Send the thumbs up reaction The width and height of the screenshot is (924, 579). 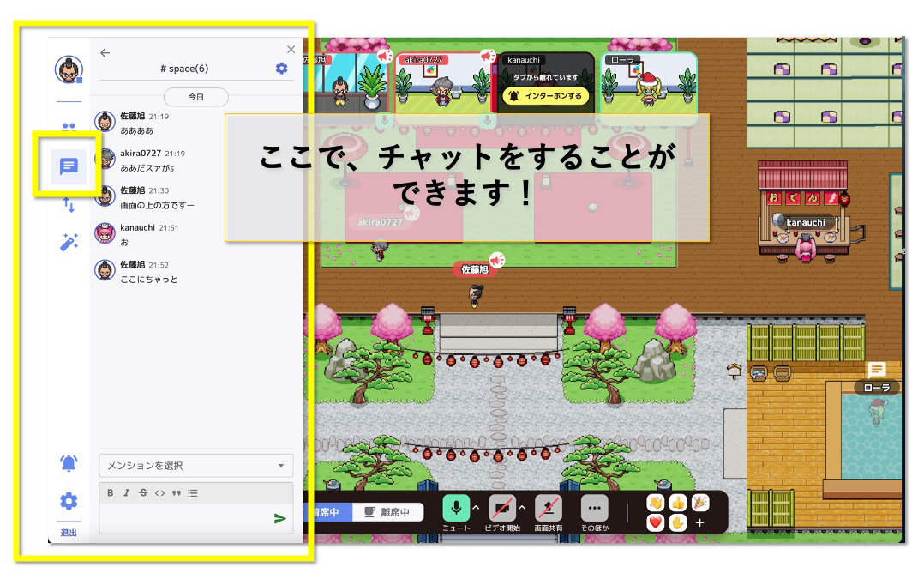tap(678, 504)
